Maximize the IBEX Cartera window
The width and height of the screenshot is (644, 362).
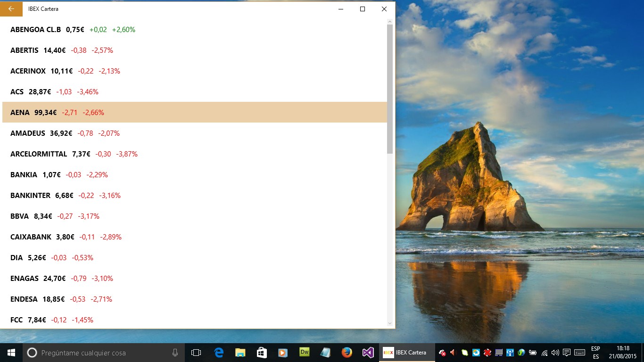click(363, 9)
